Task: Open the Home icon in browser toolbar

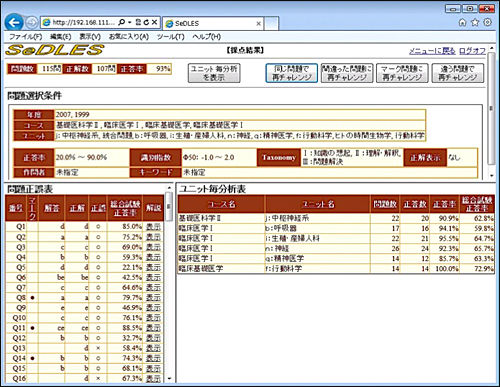Action: 462,22
